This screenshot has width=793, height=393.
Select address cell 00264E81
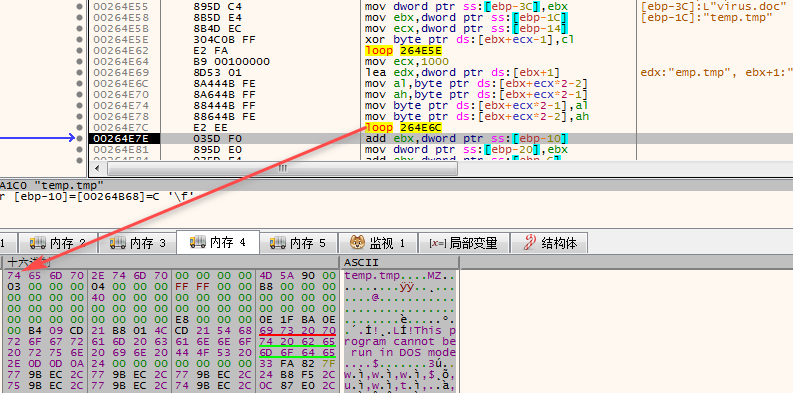click(121, 150)
